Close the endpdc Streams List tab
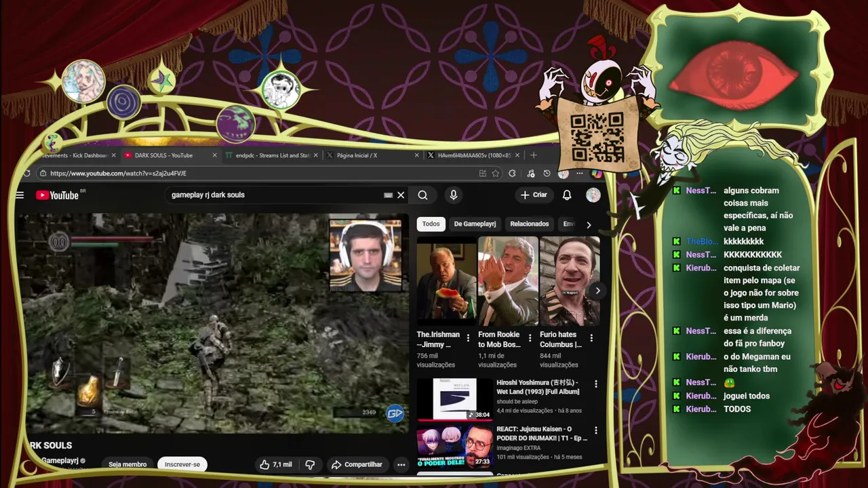This screenshot has height=488, width=868. pyautogui.click(x=315, y=155)
